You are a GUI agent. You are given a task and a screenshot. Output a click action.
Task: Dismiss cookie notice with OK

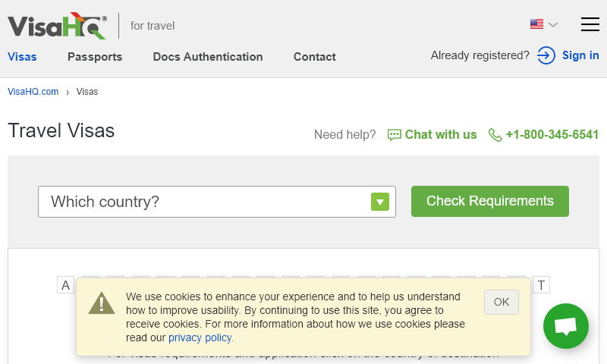[x=502, y=302]
